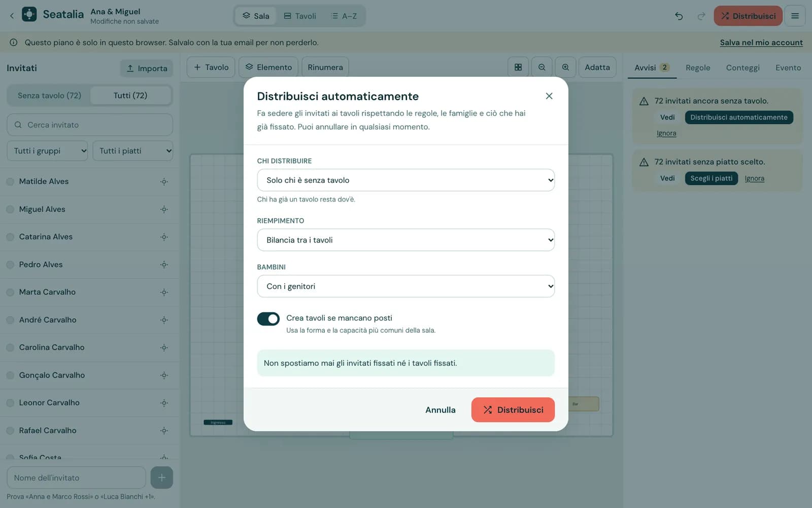Click the undo arrow icon
812x508 pixels.
point(679,16)
